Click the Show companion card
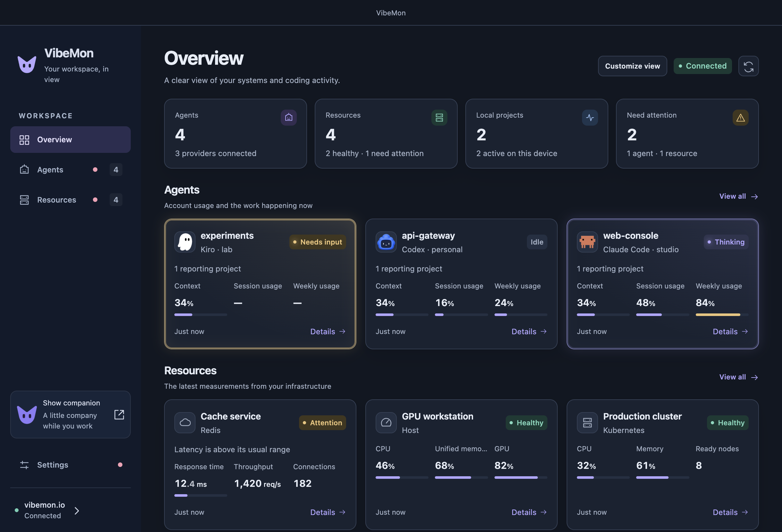The height and width of the screenshot is (532, 782). [70, 414]
